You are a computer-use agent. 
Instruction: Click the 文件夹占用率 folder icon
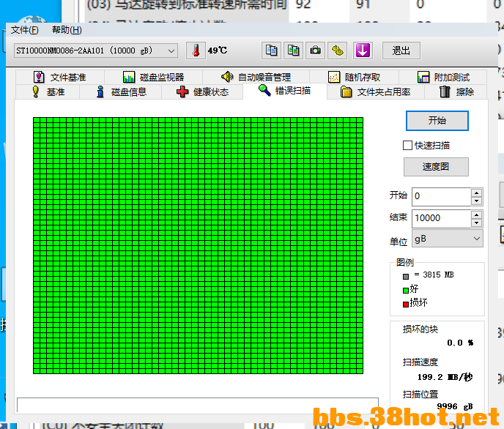tap(346, 92)
